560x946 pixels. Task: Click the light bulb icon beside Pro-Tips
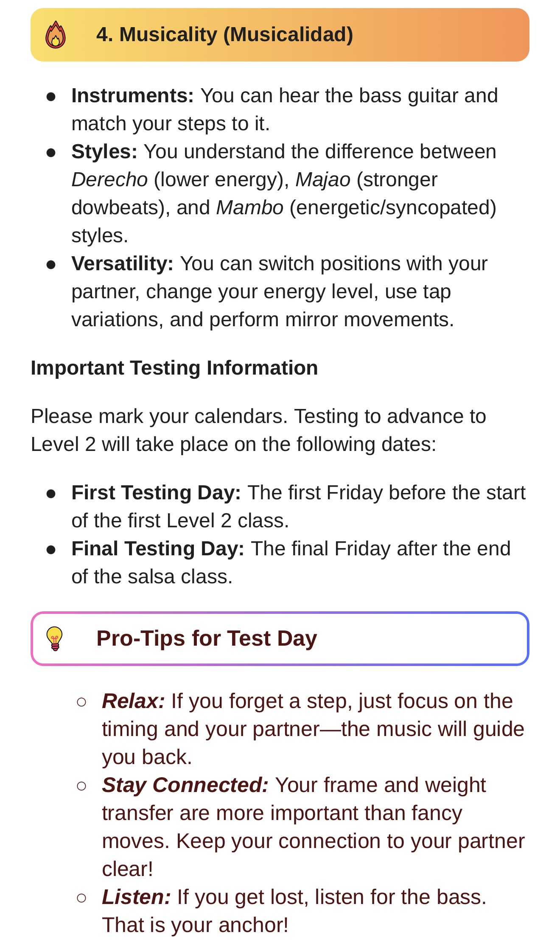(55, 638)
